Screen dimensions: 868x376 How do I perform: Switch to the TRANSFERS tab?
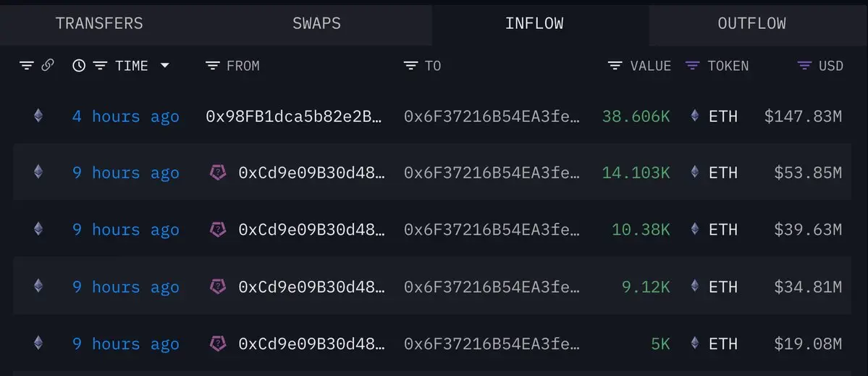(99, 23)
